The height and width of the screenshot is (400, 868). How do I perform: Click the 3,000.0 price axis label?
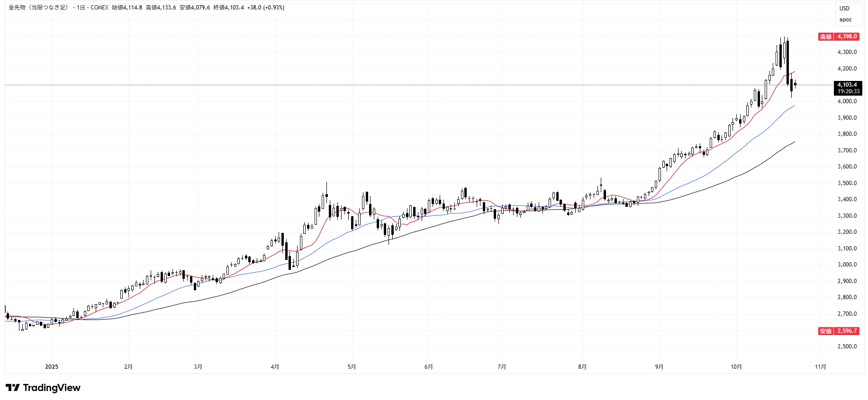847,265
